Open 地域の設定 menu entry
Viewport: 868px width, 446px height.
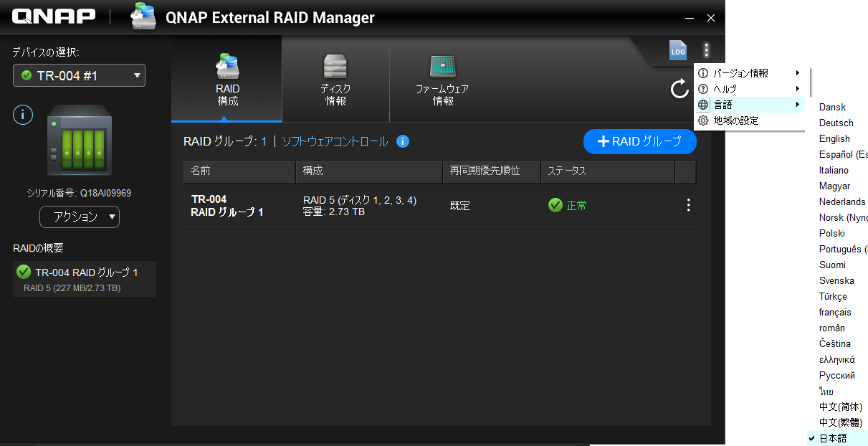pyautogui.click(x=736, y=121)
